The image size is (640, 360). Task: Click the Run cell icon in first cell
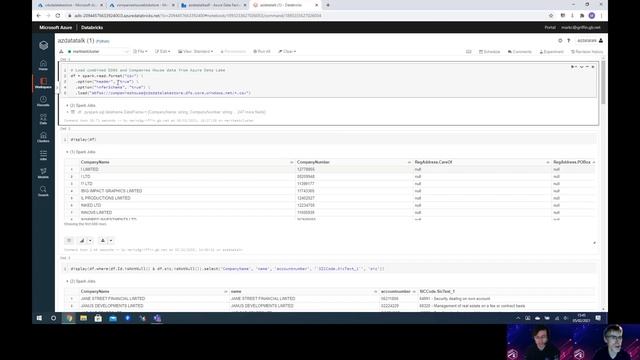[573, 67]
